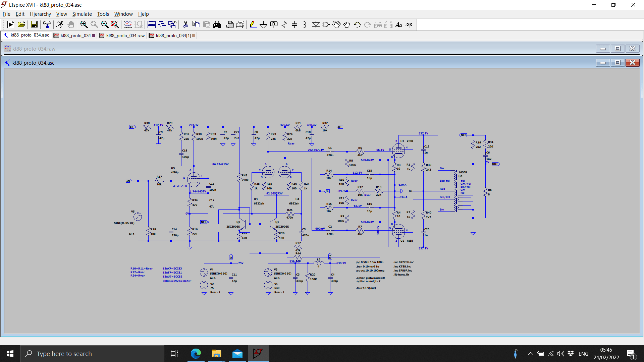Open Microsoft Edge from the taskbar
The height and width of the screenshot is (362, 644).
(x=196, y=354)
